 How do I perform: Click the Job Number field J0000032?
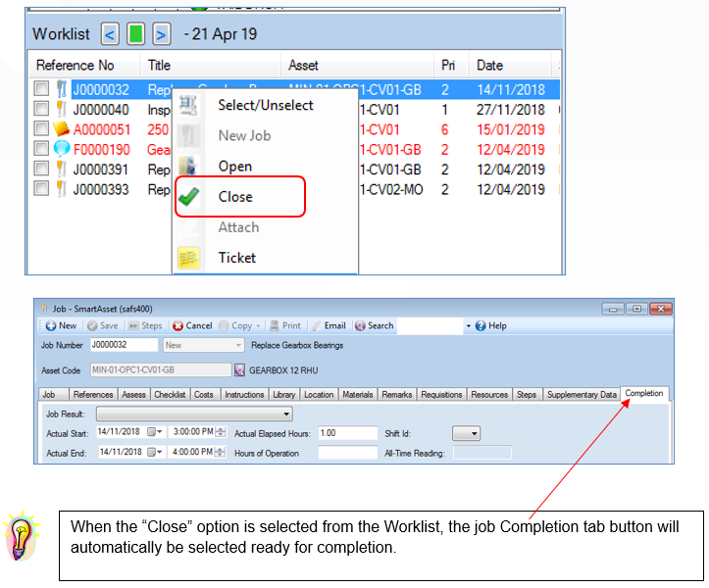click(x=124, y=345)
